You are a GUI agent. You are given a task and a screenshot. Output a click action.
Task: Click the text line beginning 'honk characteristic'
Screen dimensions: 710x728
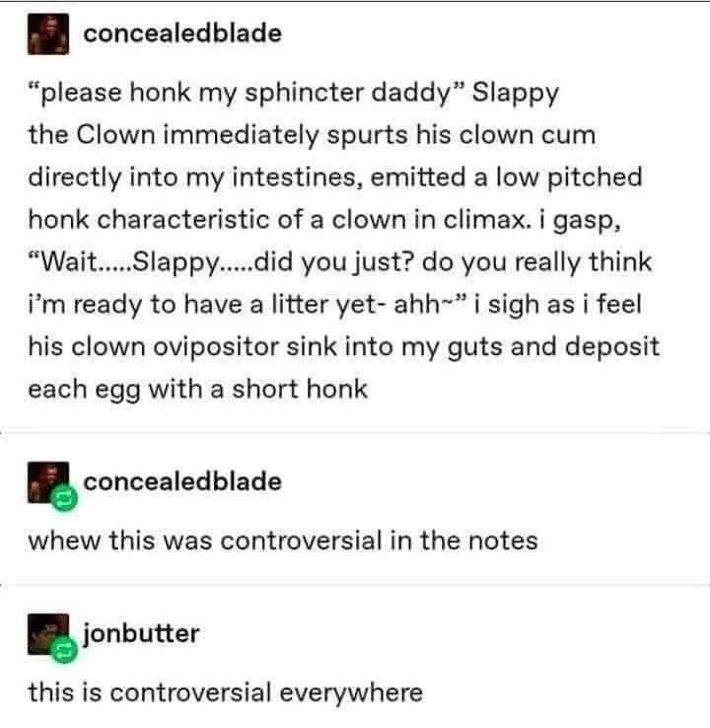click(323, 220)
